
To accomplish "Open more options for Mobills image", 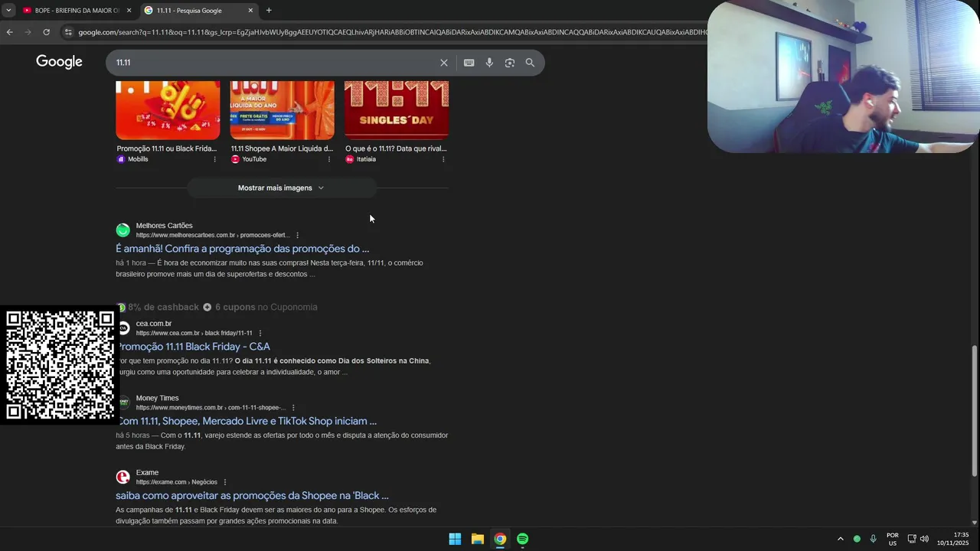I will click(x=214, y=159).
